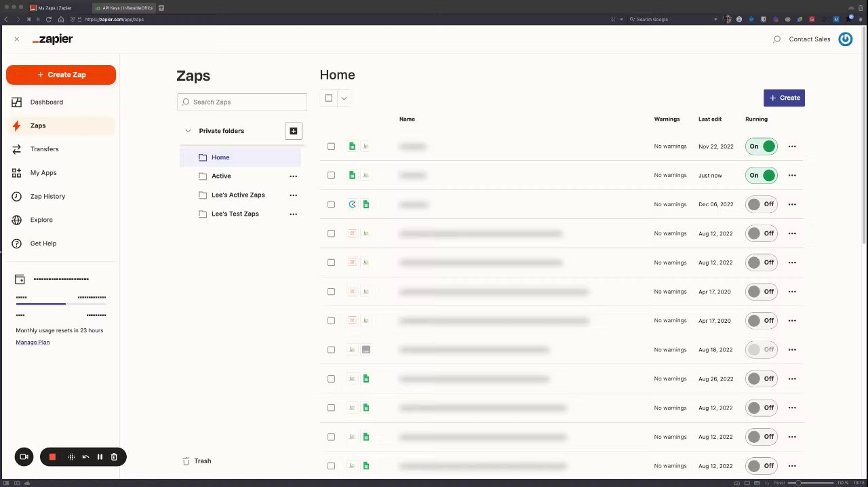The width and height of the screenshot is (868, 487).
Task: Check the box for the Nov 22, 2022 zap
Action: pyautogui.click(x=331, y=147)
